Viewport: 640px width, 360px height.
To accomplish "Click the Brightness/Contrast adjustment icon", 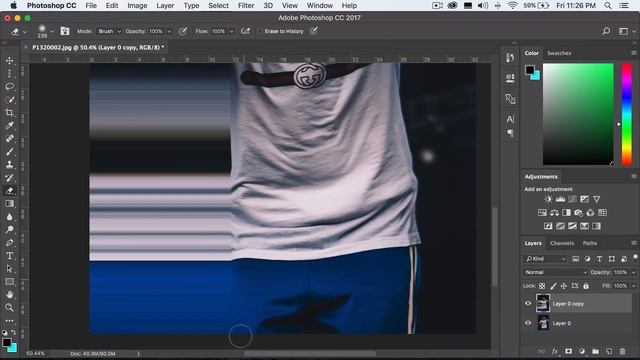I will 548,199.
